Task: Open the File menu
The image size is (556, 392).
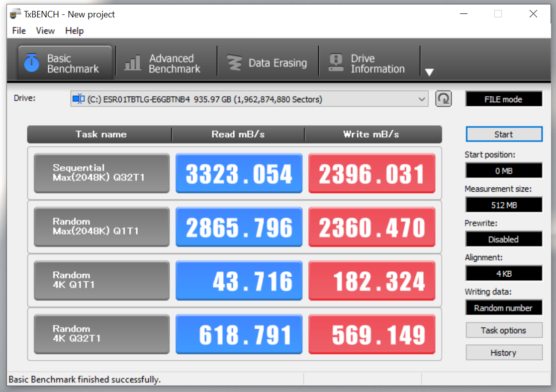Action: [19, 31]
